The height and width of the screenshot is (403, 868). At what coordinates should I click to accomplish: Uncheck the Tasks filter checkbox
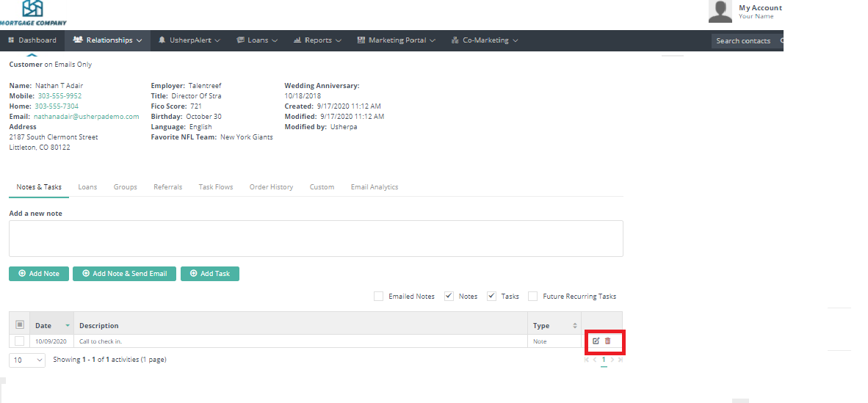coord(491,297)
